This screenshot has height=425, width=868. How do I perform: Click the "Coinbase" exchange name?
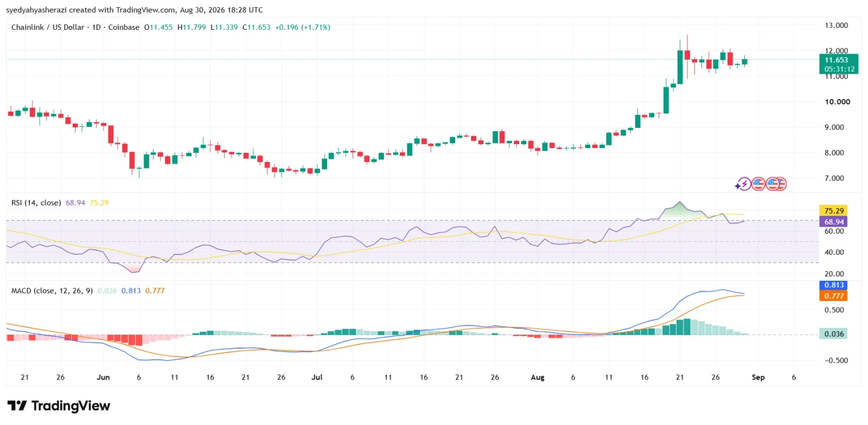tap(124, 27)
